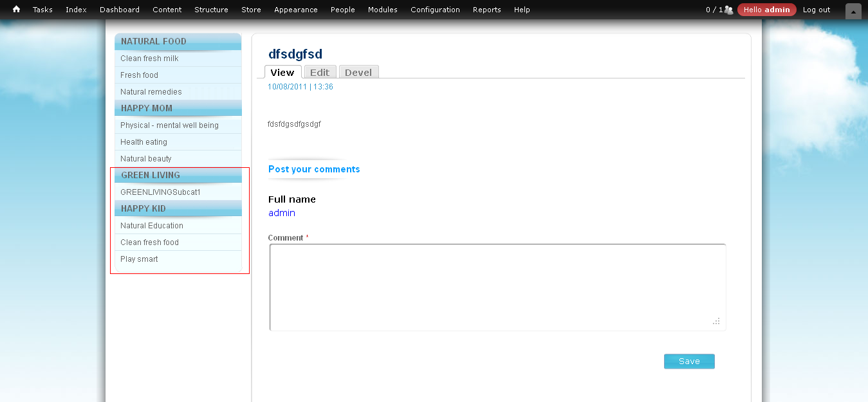This screenshot has height=402, width=868.
Task: Open the Appearance menu item
Action: pyautogui.click(x=295, y=10)
